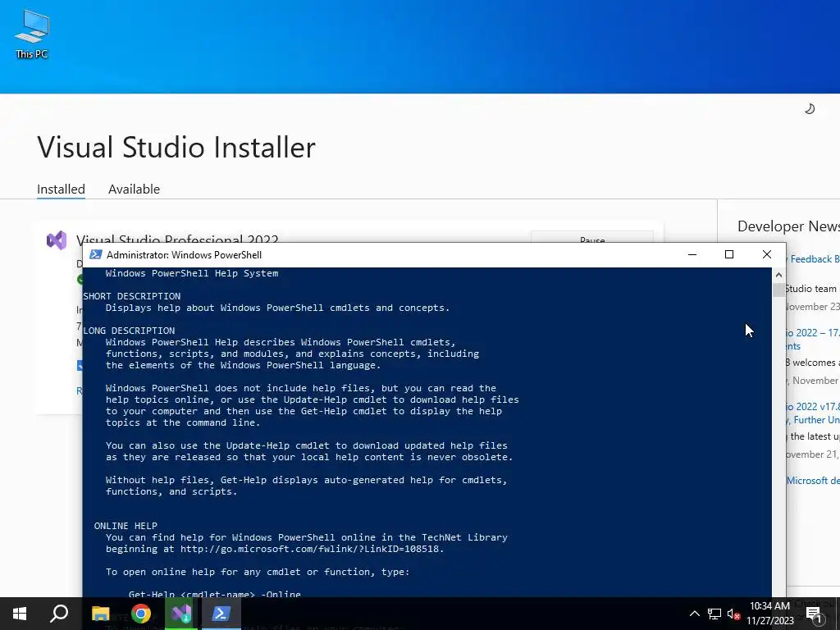Click the 'LONG DESCRIPTION' heading in PowerShell
Image resolution: width=840 pixels, height=630 pixels.
coord(129,331)
